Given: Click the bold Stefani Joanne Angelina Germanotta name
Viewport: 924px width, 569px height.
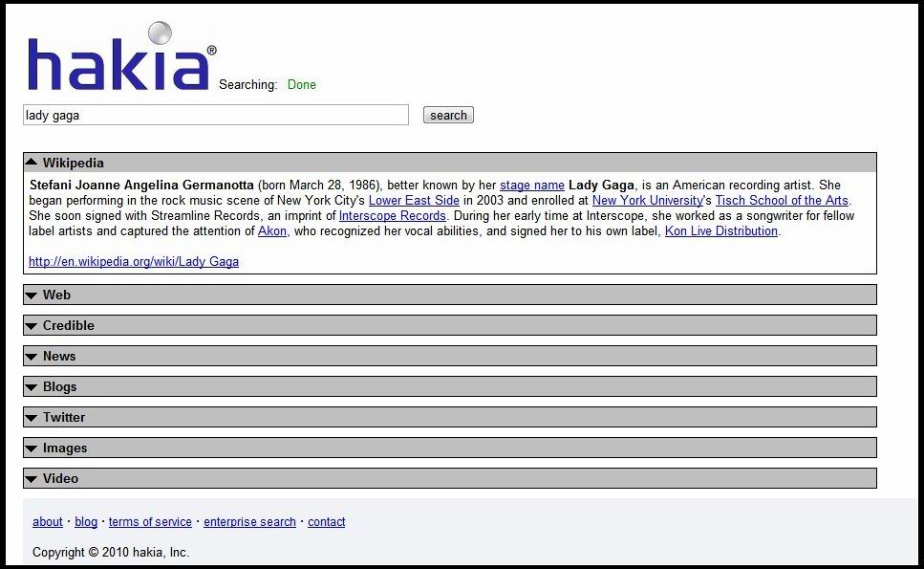Looking at the screenshot, I should point(141,186).
